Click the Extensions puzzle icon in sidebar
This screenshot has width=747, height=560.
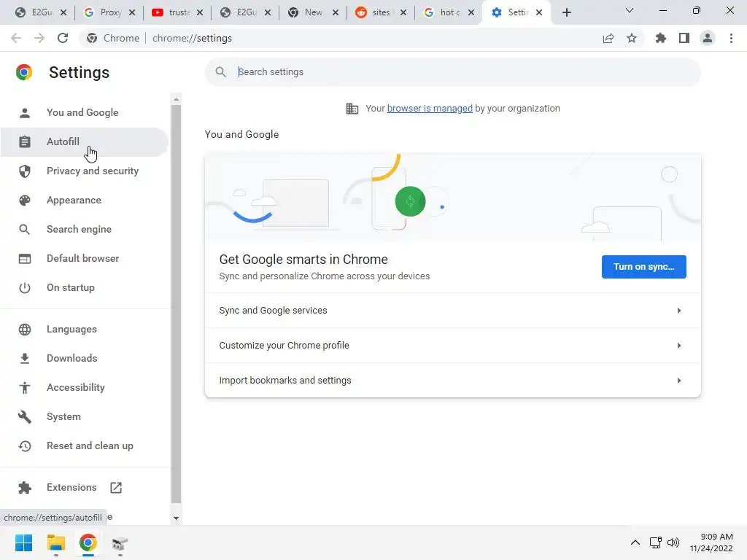[x=25, y=488]
